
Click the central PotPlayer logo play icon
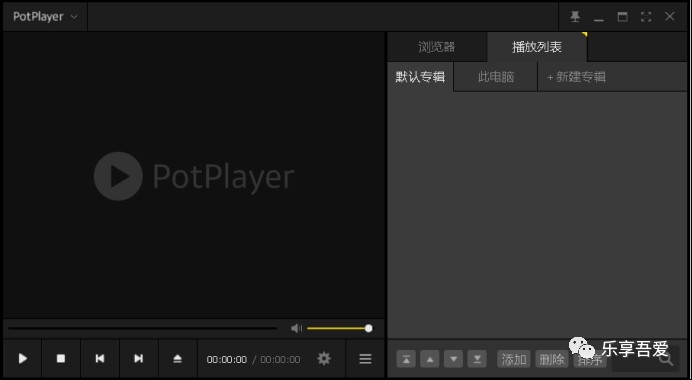click(x=118, y=176)
